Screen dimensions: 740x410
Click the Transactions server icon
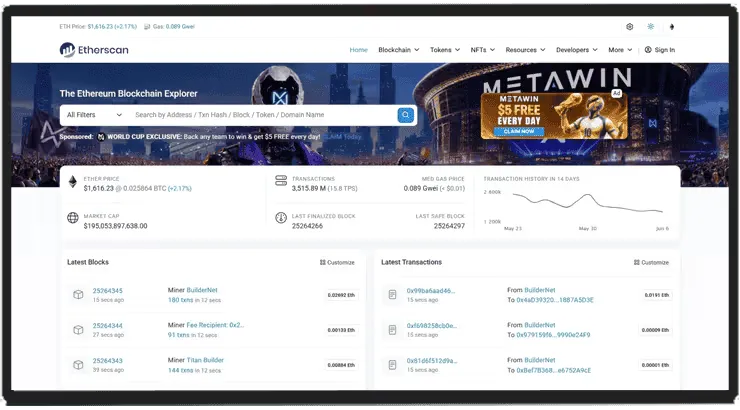(281, 181)
